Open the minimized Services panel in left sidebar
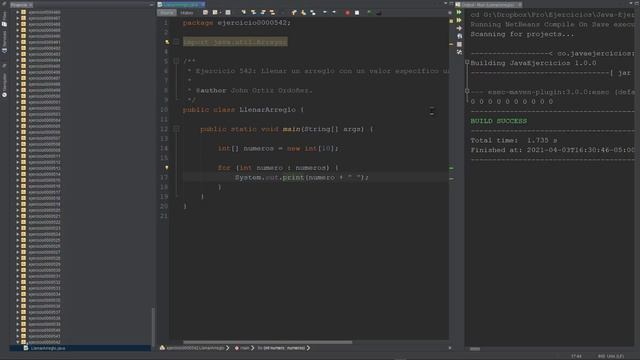Screen dimensions: 640x360 pos(4,42)
